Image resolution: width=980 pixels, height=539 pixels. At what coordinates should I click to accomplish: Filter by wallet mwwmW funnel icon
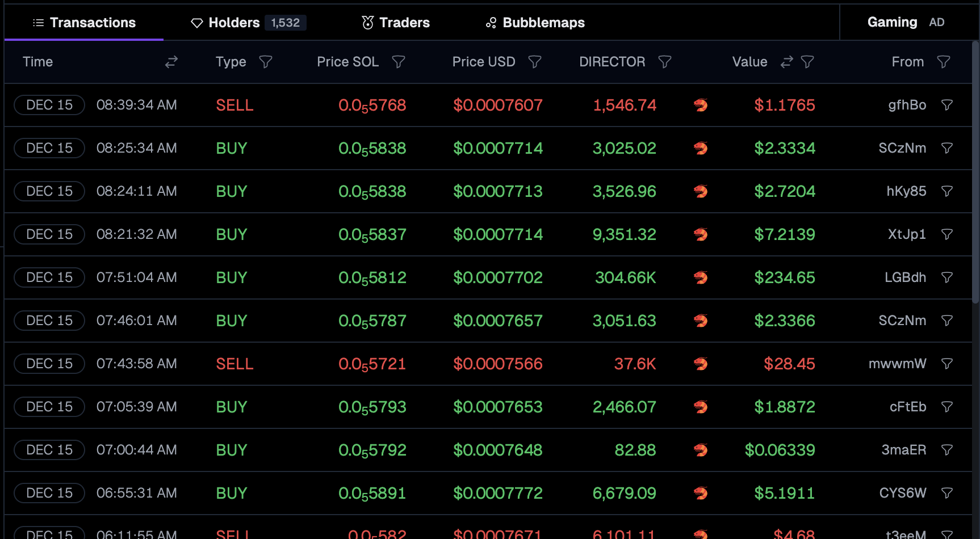pos(947,364)
